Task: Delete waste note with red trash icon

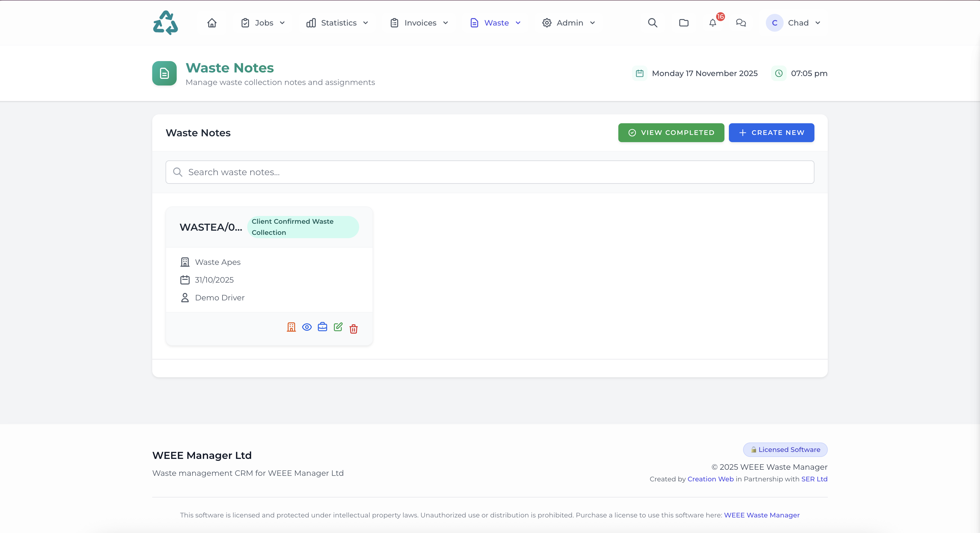Action: [353, 328]
